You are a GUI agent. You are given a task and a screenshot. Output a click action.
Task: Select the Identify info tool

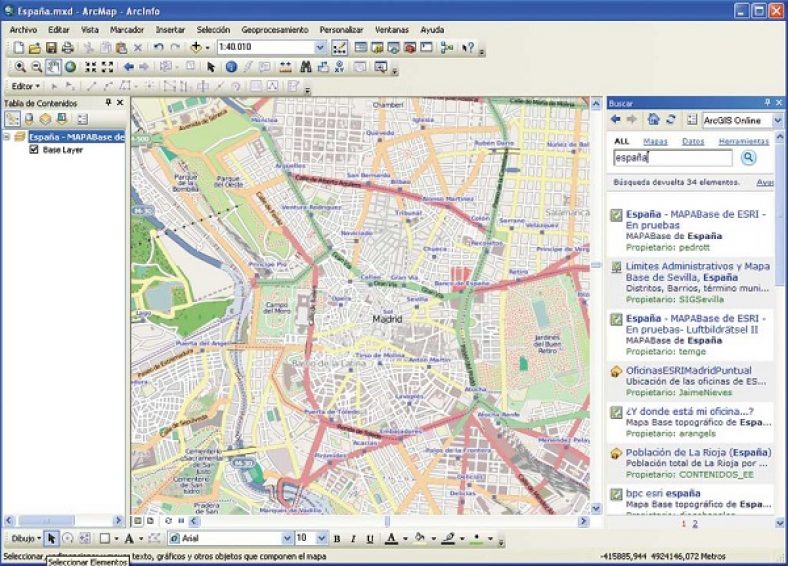(x=231, y=67)
